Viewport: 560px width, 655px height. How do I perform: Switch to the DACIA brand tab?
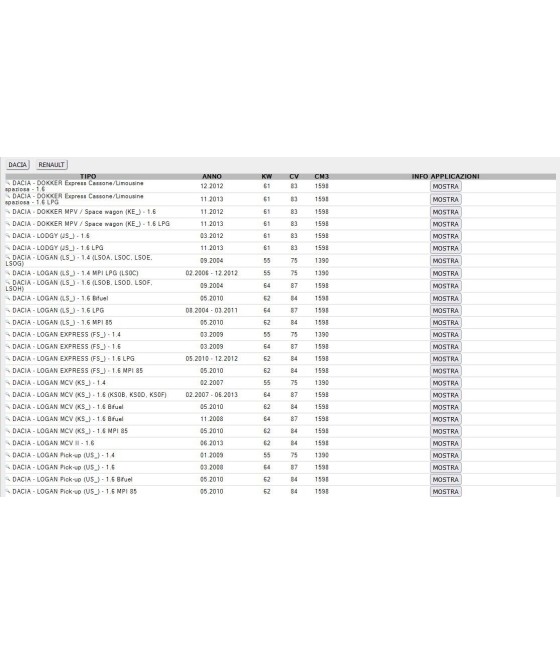(x=18, y=165)
